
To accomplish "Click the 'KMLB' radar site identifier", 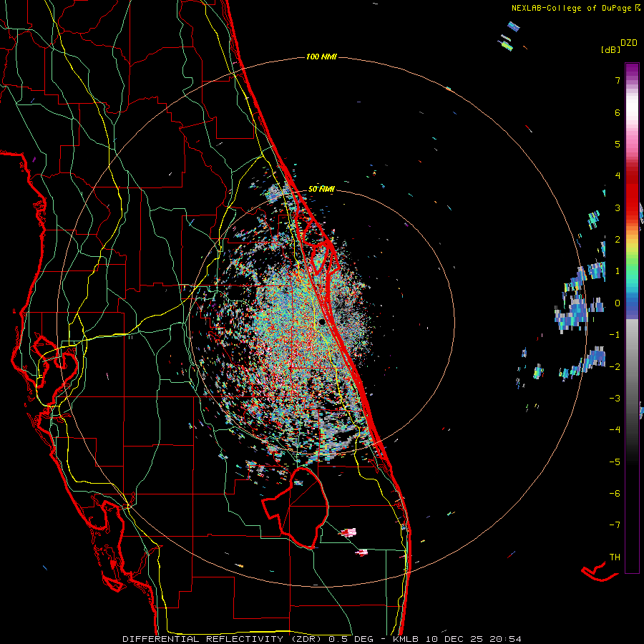I will point(406,639).
